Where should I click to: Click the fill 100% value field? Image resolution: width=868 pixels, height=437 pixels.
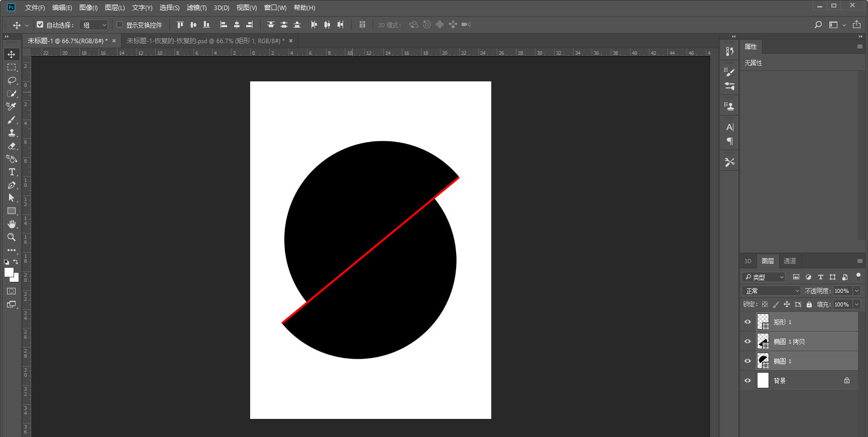[x=842, y=304]
